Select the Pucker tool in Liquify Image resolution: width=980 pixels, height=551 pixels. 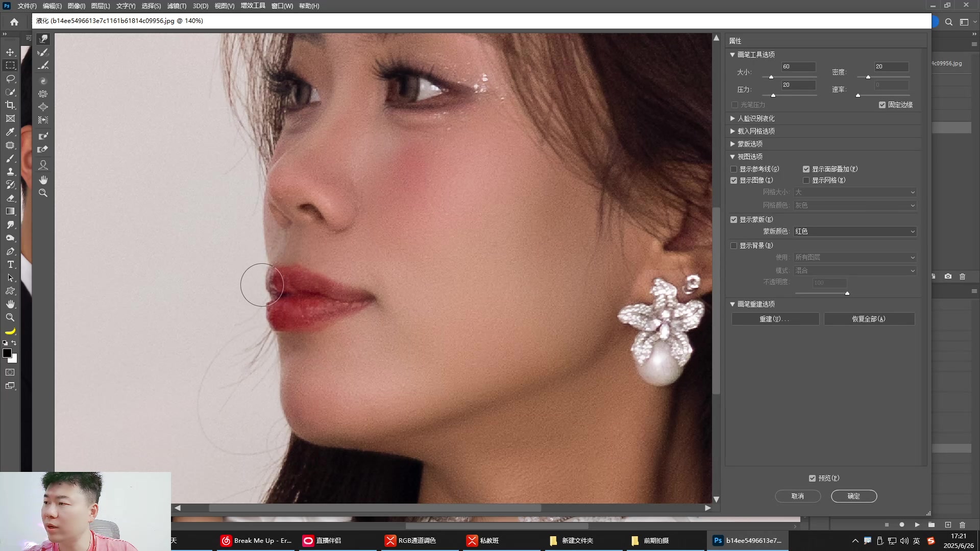[43, 94]
